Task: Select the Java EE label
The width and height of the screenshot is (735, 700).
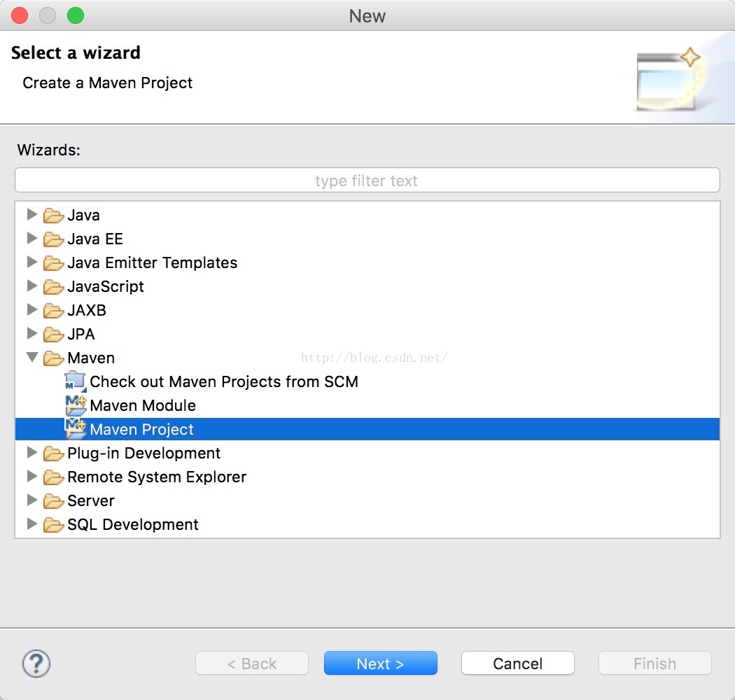Action: coord(95,239)
